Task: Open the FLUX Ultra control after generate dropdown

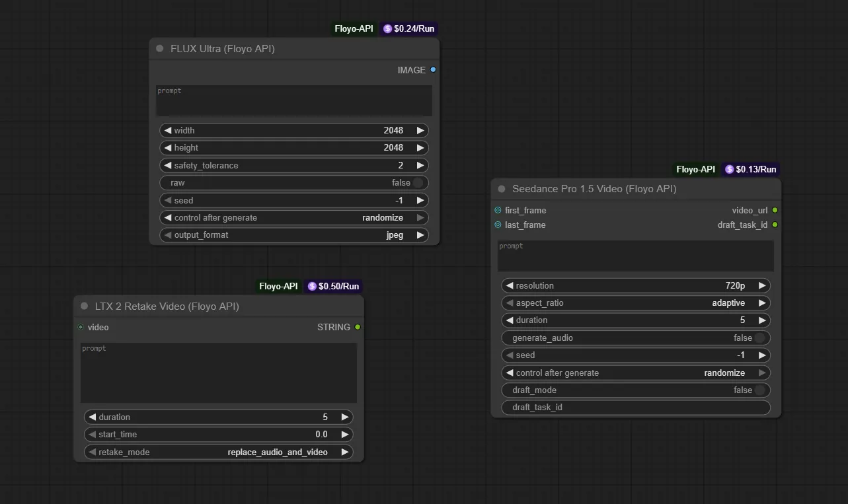Action: coord(294,217)
